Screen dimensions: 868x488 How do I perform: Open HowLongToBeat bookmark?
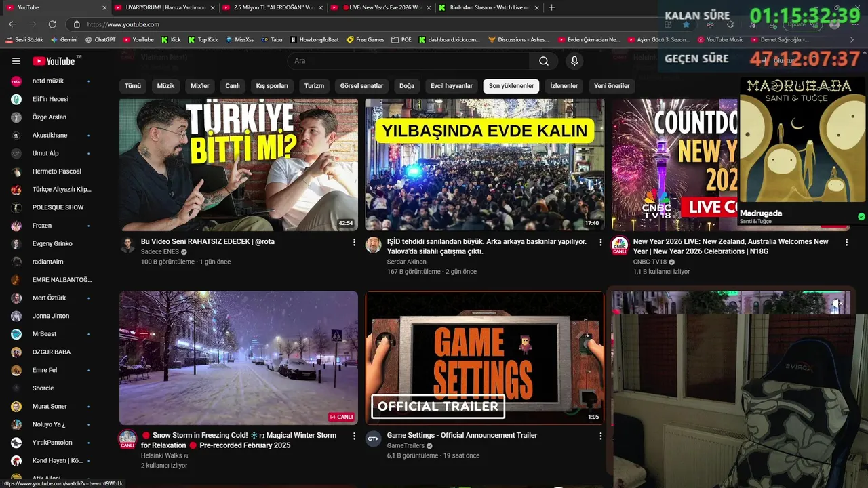click(314, 40)
